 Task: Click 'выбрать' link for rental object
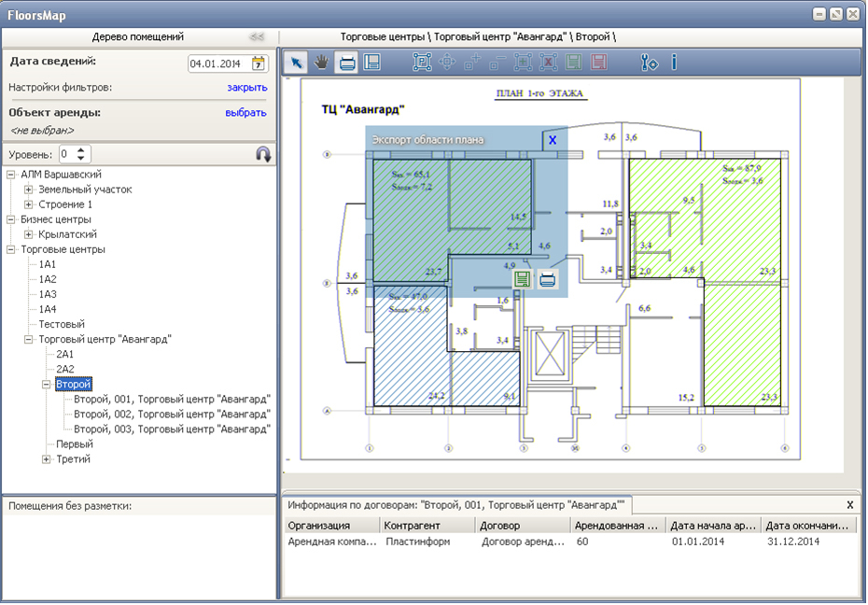pos(245,113)
